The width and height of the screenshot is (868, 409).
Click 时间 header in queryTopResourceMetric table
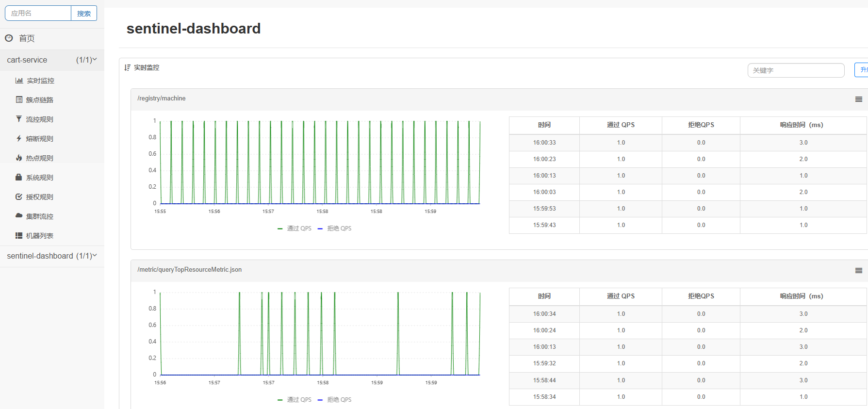[x=544, y=296]
